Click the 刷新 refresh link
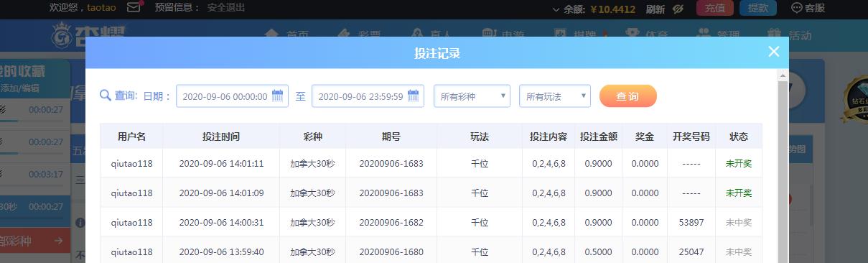This screenshot has height=263, width=868. point(655,9)
